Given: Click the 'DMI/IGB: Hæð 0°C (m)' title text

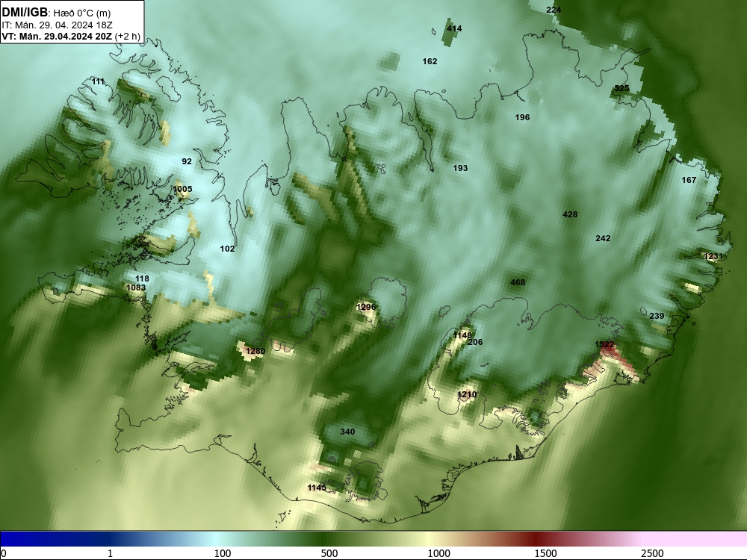Looking at the screenshot, I should click(56, 13).
